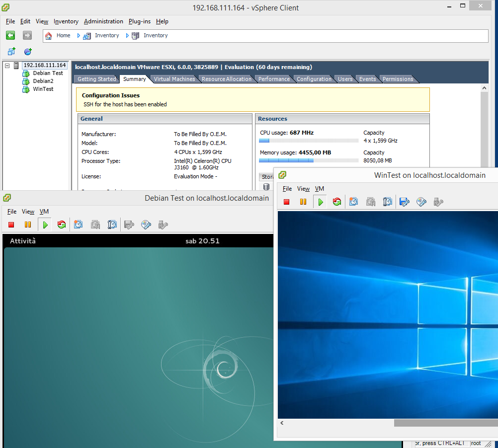Switch to the Events tab

367,79
